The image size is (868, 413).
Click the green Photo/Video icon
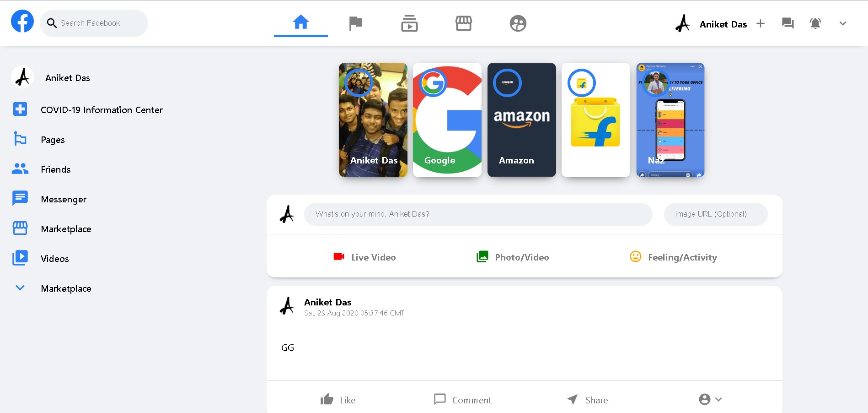point(482,256)
